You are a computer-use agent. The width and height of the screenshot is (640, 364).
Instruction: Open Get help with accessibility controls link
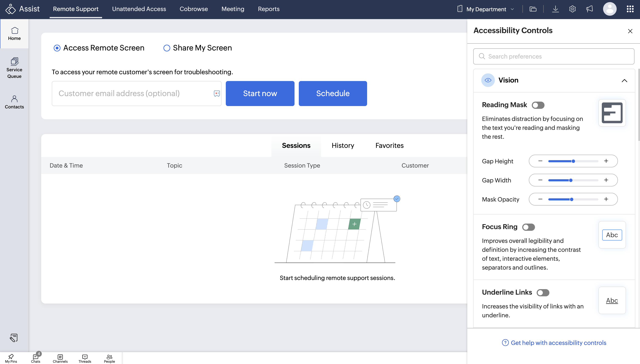558,343
